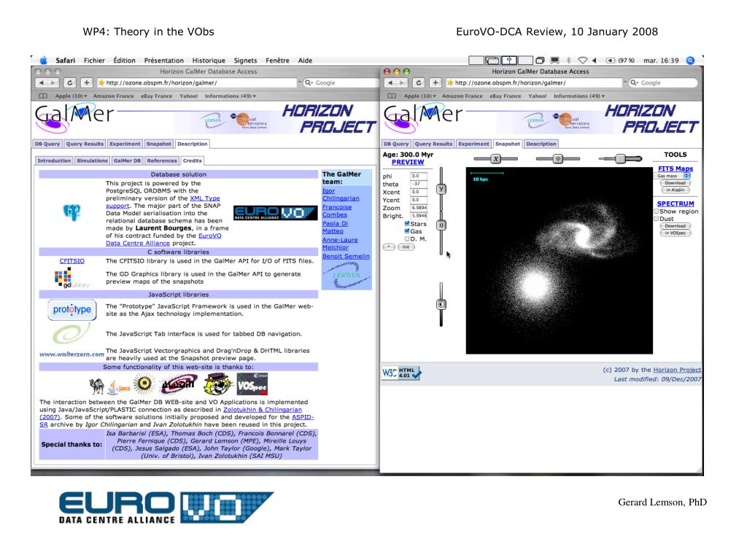Open the Simulations sub-tab
Image resolution: width=747 pixels, height=560 pixels.
(x=92, y=161)
